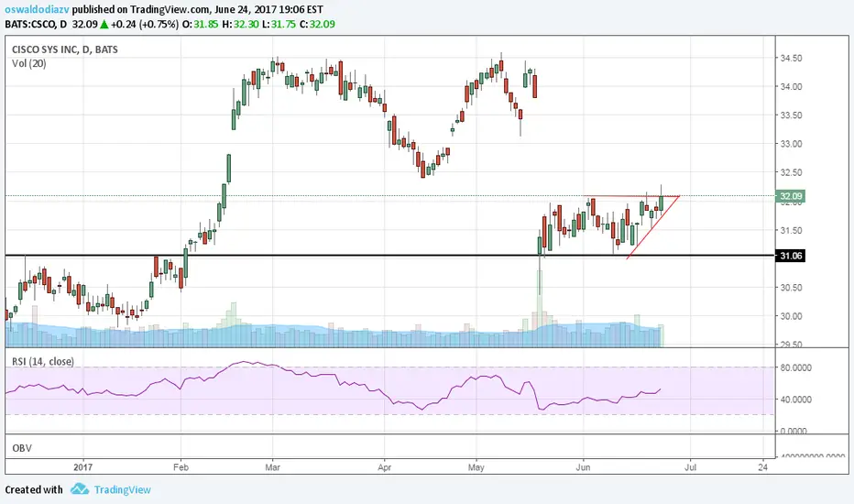Click the 80.0000 RSI axis value

point(795,367)
